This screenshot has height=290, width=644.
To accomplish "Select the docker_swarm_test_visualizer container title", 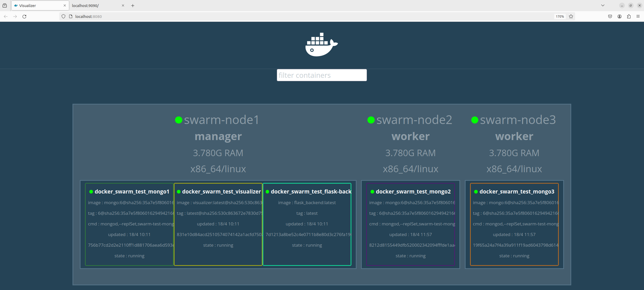I will click(221, 192).
